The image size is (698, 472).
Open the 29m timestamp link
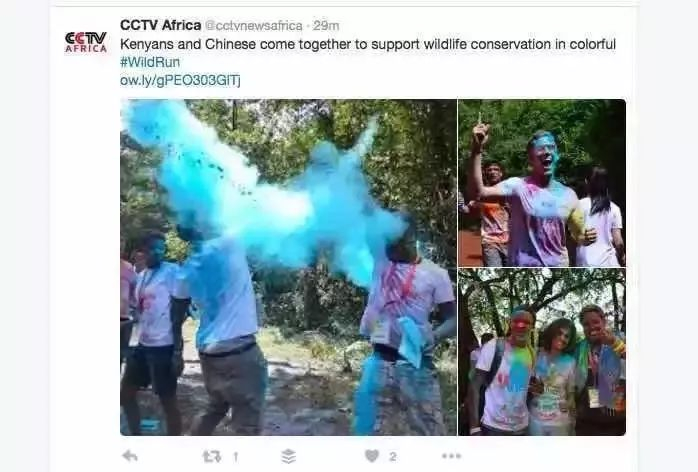click(x=326, y=26)
